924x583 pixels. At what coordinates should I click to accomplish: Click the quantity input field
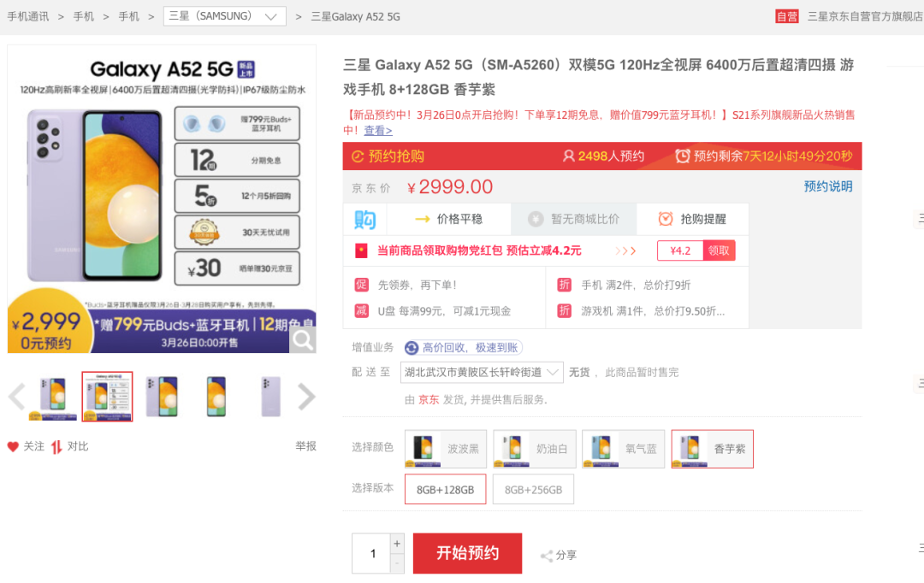[x=372, y=554]
